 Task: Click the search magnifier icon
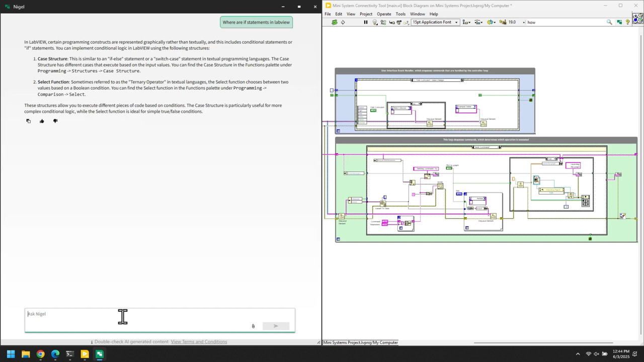(x=609, y=22)
